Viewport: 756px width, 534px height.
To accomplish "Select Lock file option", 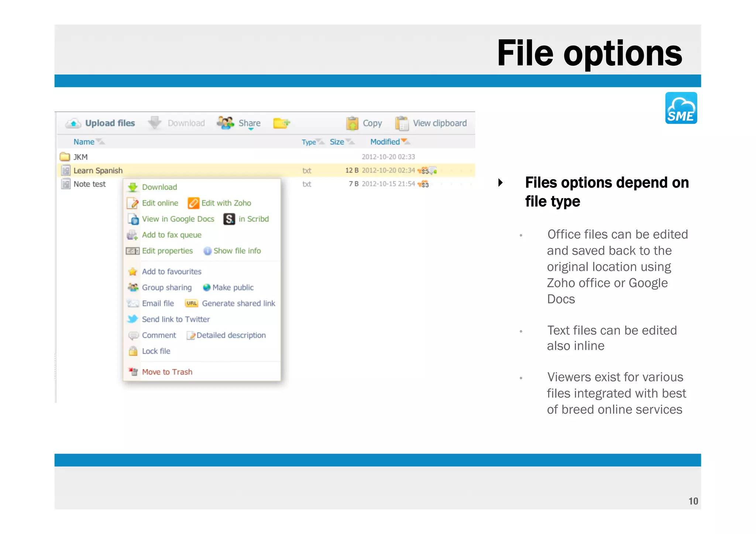I will pos(156,351).
